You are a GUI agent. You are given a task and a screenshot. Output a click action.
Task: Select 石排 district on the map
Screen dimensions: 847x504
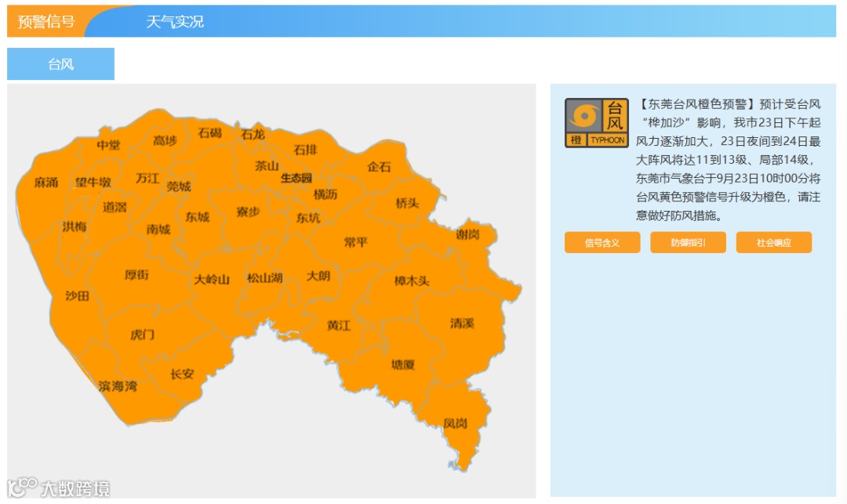tap(305, 150)
